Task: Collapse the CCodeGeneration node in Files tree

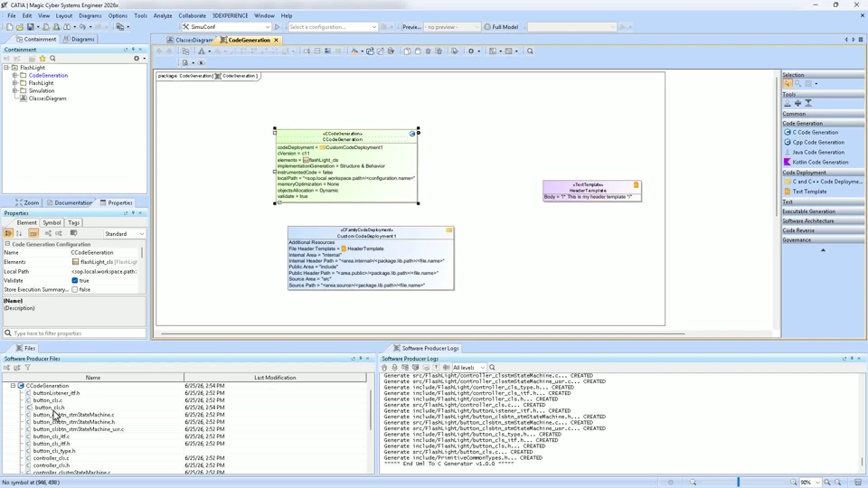Action: click(13, 386)
